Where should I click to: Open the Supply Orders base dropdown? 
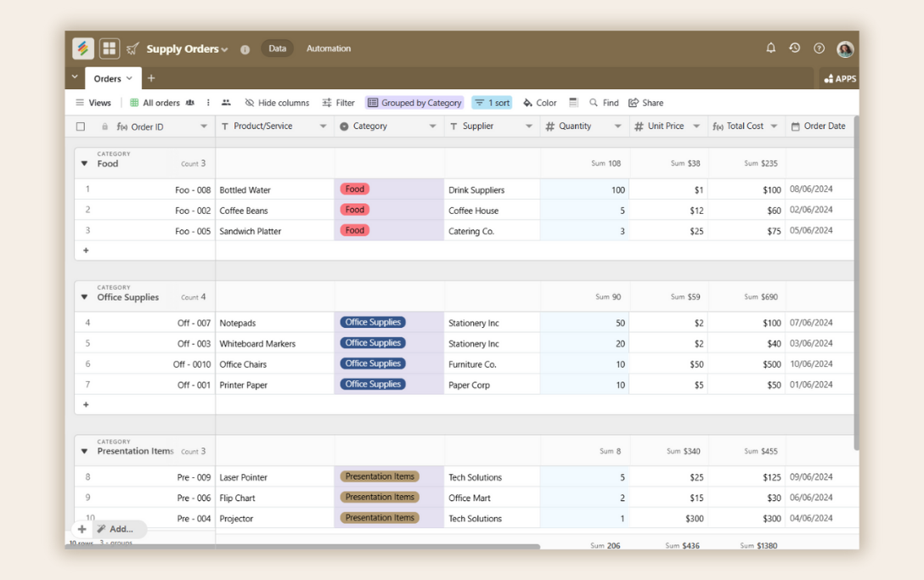[x=225, y=48]
